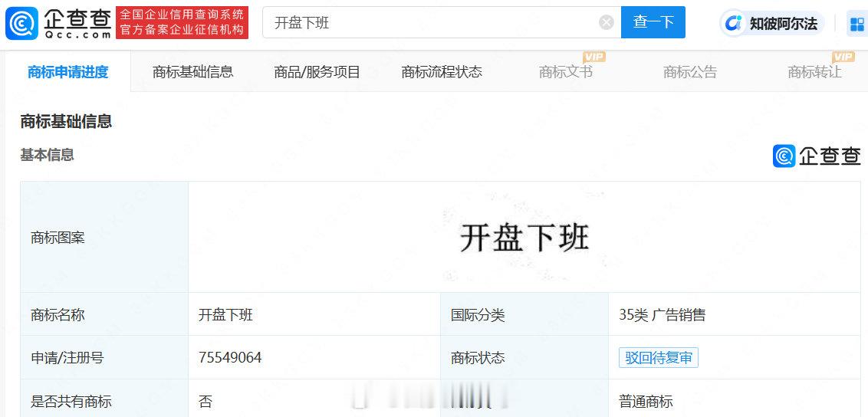This screenshot has height=417, width=868.
Task: Click the 是否共有商标 row label
Action: coord(71,401)
